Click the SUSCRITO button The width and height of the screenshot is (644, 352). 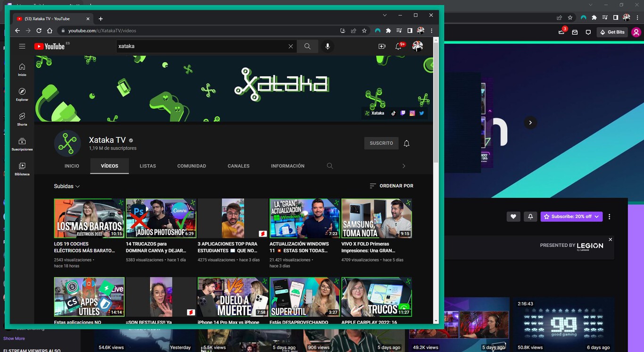[381, 143]
